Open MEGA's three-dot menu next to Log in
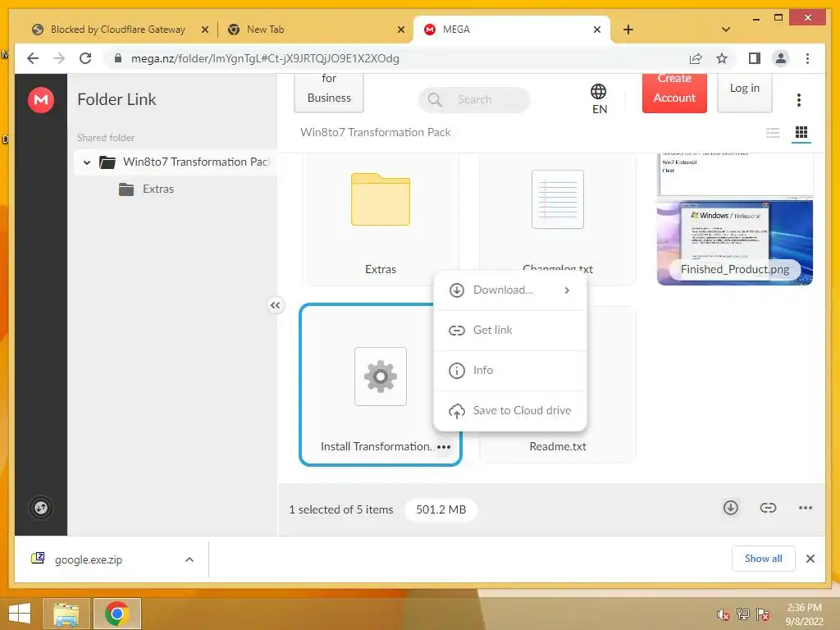Screen dimensions: 840x630 pos(799,99)
